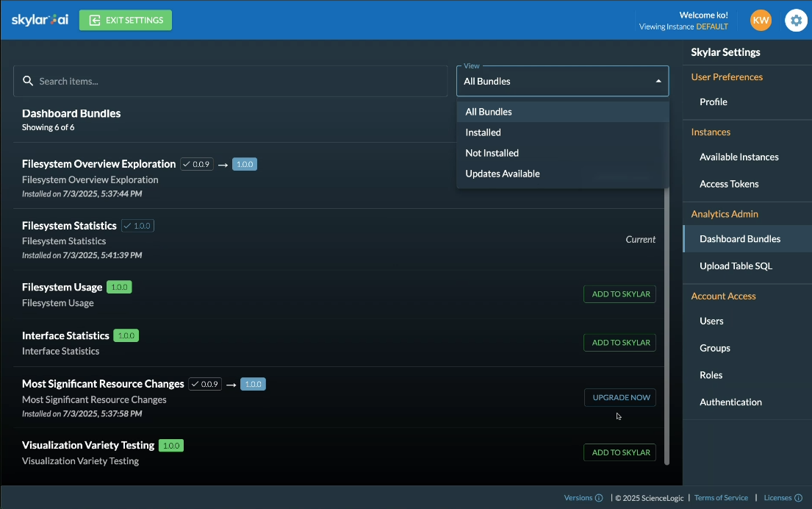Click Filesystem Statistics bundle title
Viewport: 812px width, 509px height.
tap(69, 226)
